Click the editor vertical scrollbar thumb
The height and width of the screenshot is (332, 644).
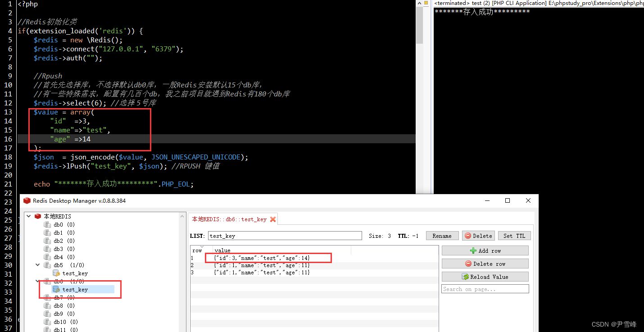click(419, 25)
